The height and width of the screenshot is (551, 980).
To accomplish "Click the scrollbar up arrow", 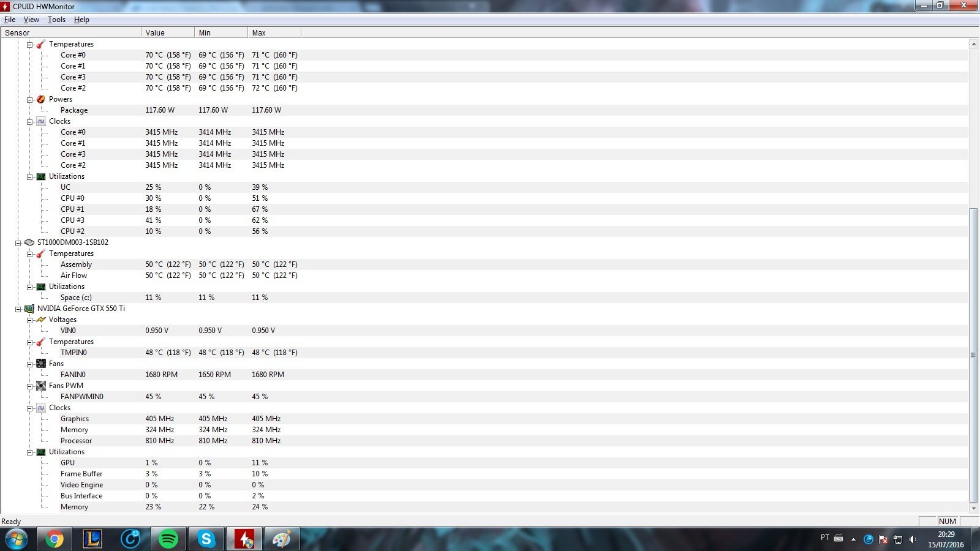I will click(974, 44).
